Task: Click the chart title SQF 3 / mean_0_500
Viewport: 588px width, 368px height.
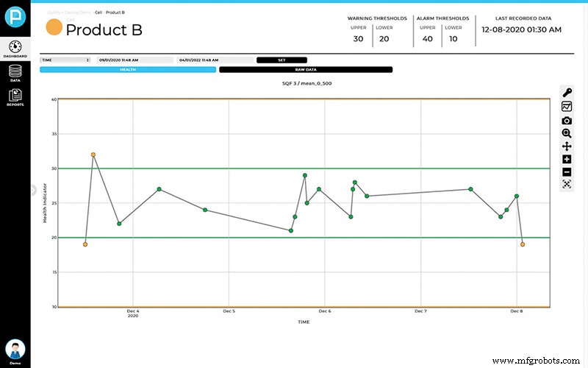Action: click(306, 83)
